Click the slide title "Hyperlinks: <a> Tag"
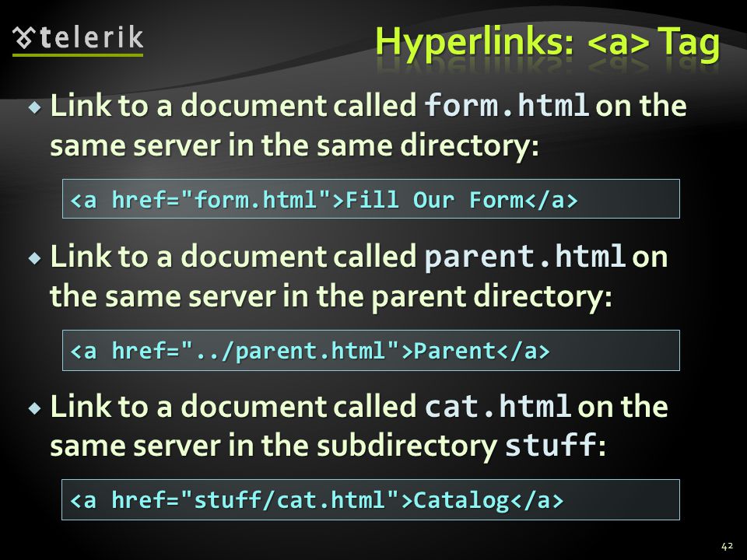 547,44
